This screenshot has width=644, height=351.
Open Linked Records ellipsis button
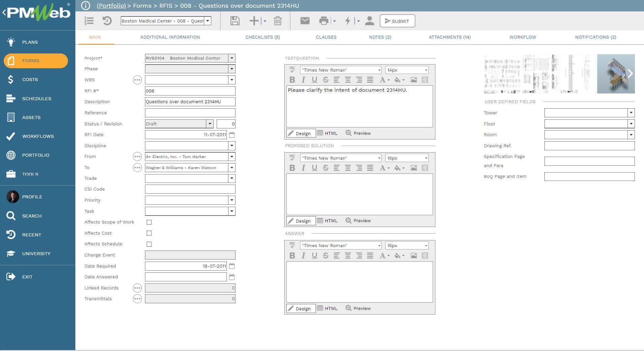point(137,288)
